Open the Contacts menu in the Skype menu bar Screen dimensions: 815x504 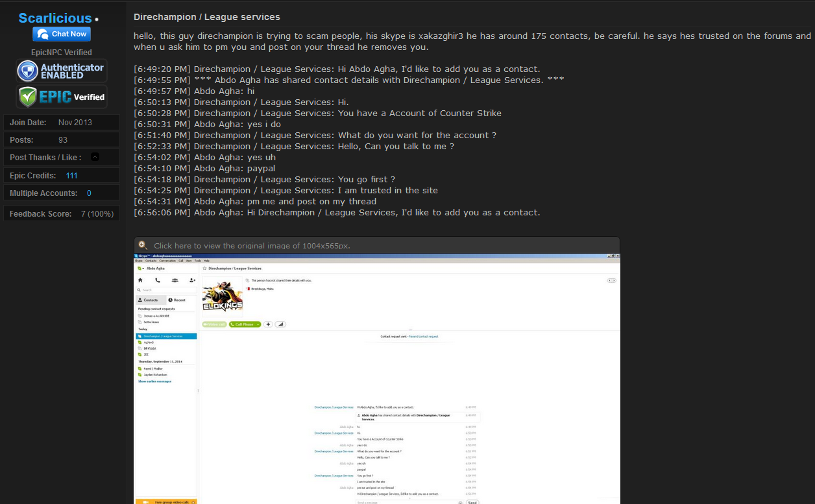click(x=150, y=261)
